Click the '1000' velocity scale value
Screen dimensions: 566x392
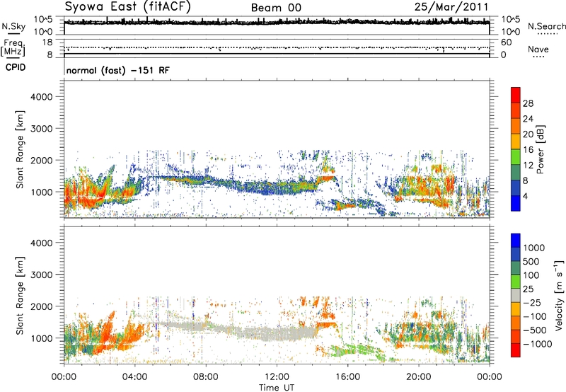533,248
